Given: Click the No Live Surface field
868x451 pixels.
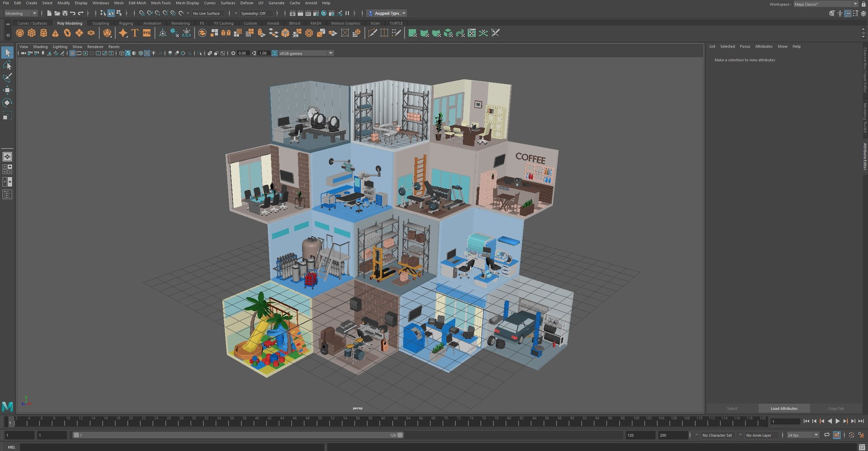Looking at the screenshot, I should tap(208, 13).
